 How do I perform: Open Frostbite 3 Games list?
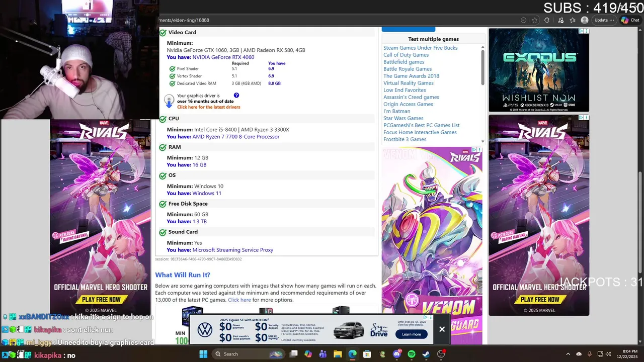point(405,139)
